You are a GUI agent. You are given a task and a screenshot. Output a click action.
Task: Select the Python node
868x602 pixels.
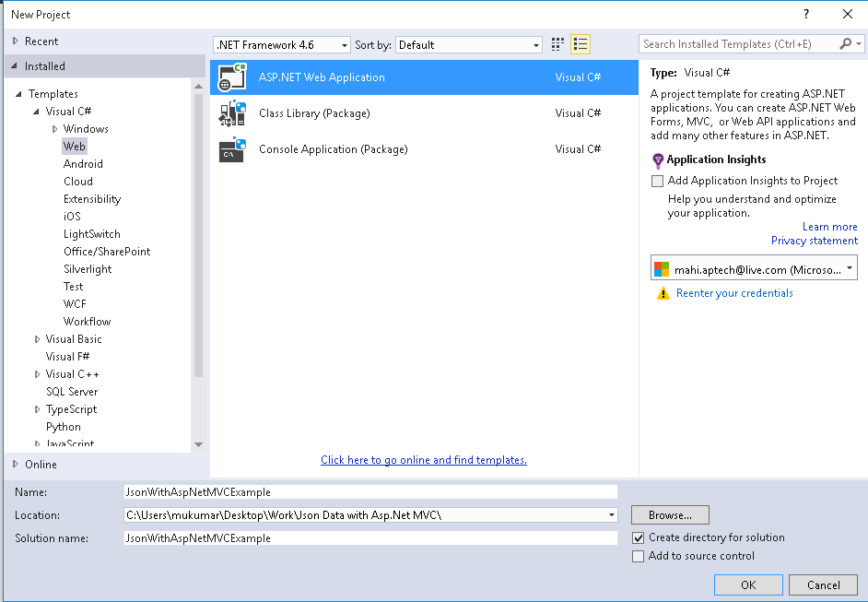tap(63, 427)
